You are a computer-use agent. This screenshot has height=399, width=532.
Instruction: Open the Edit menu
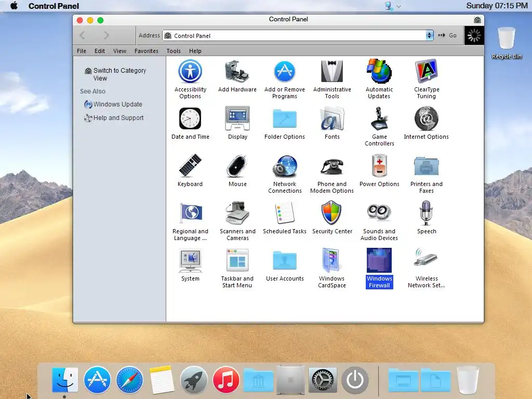point(99,51)
